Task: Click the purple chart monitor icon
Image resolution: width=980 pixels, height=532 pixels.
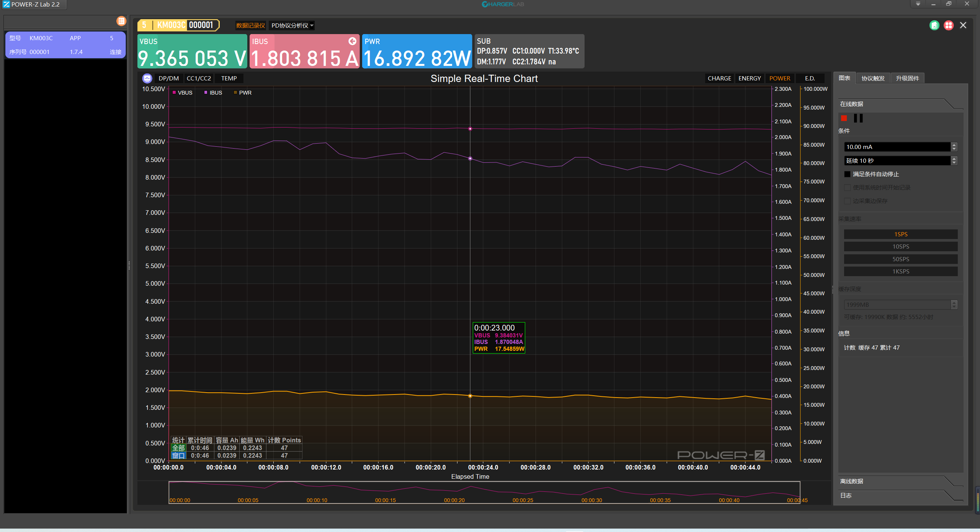Action: 147,78
